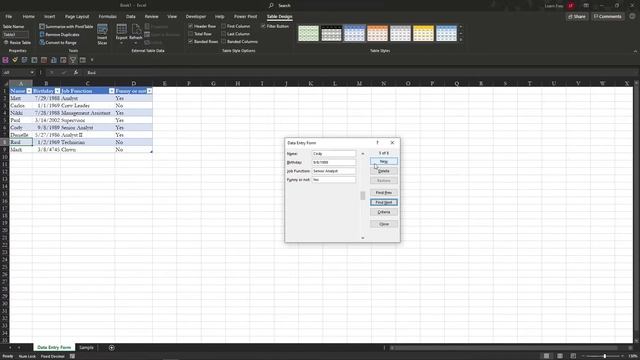Open the Comments pane button
This screenshot has width=640, height=360.
click(x=607, y=17)
